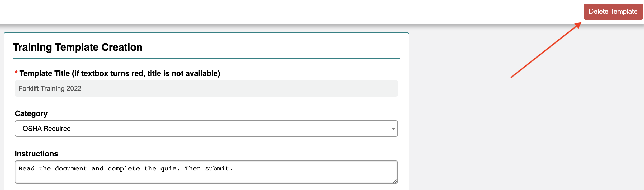Open the Category dropdown showing OSHA Required
644x190 pixels.
(206, 129)
